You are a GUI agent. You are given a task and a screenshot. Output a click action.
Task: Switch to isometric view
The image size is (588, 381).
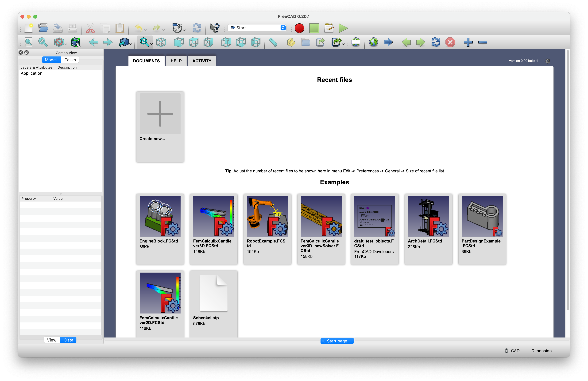(x=161, y=42)
